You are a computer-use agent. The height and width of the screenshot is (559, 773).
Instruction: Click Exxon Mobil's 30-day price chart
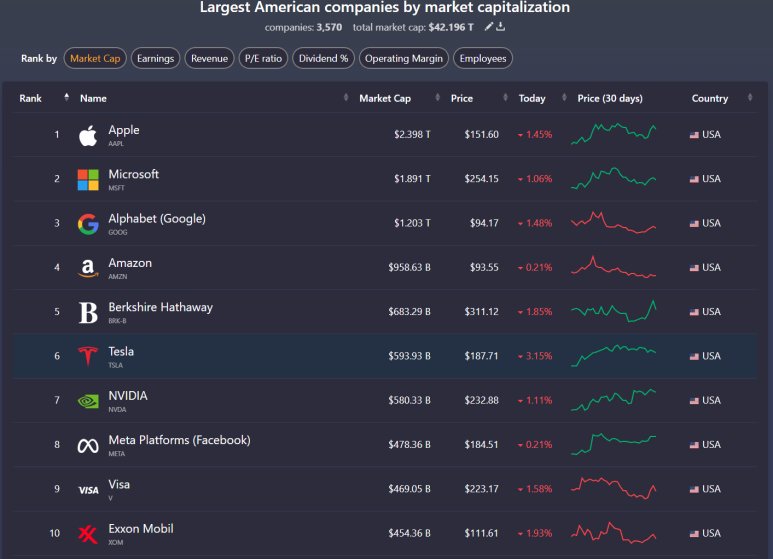point(614,533)
